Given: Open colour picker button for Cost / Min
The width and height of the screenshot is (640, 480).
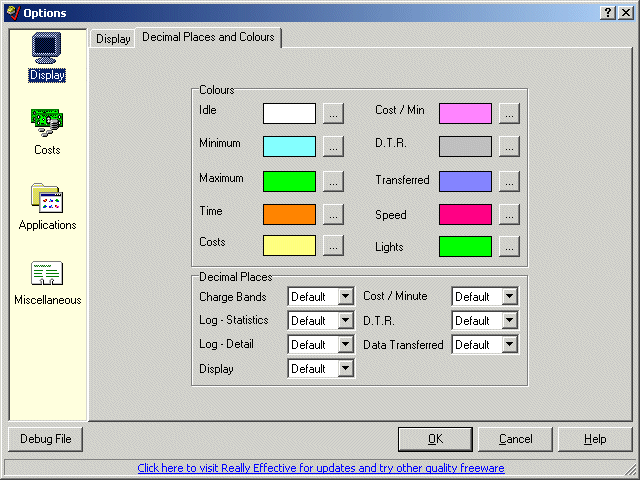Looking at the screenshot, I should pyautogui.click(x=509, y=113).
